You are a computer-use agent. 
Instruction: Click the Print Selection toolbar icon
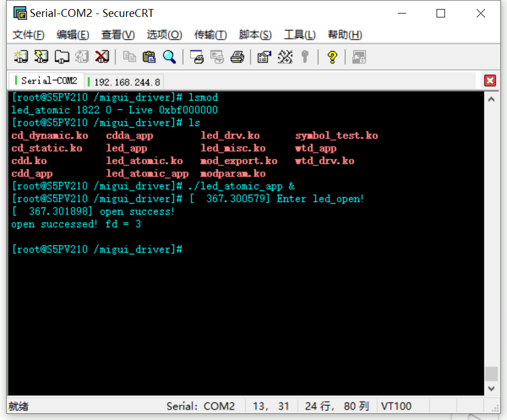pos(217,57)
